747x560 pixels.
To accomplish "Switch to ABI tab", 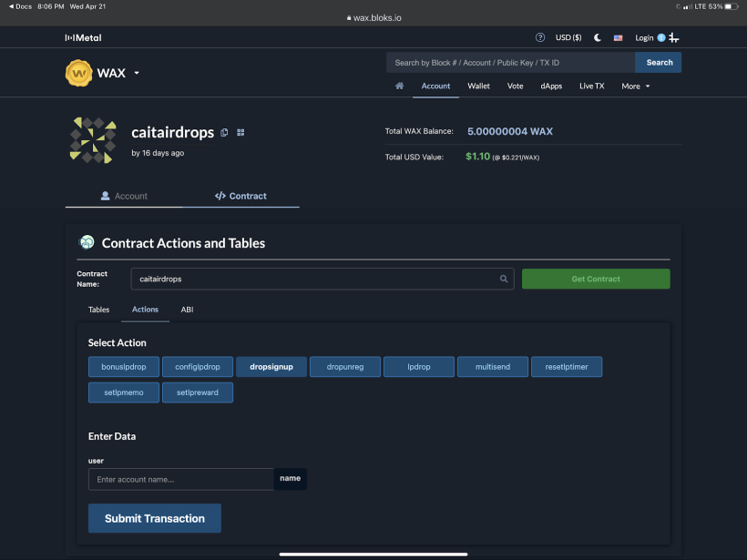I will click(187, 310).
